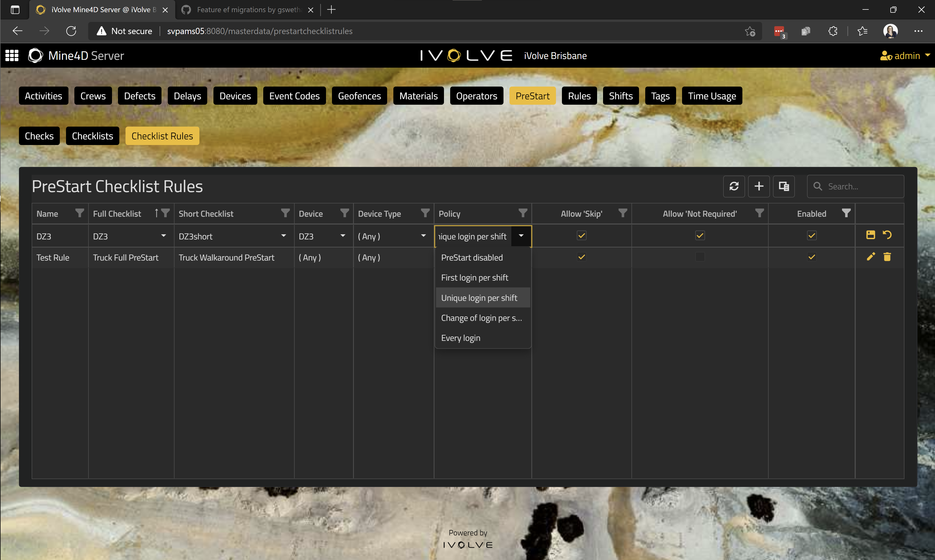Image resolution: width=935 pixels, height=560 pixels.
Task: Open the browser profile avatar
Action: 890,31
